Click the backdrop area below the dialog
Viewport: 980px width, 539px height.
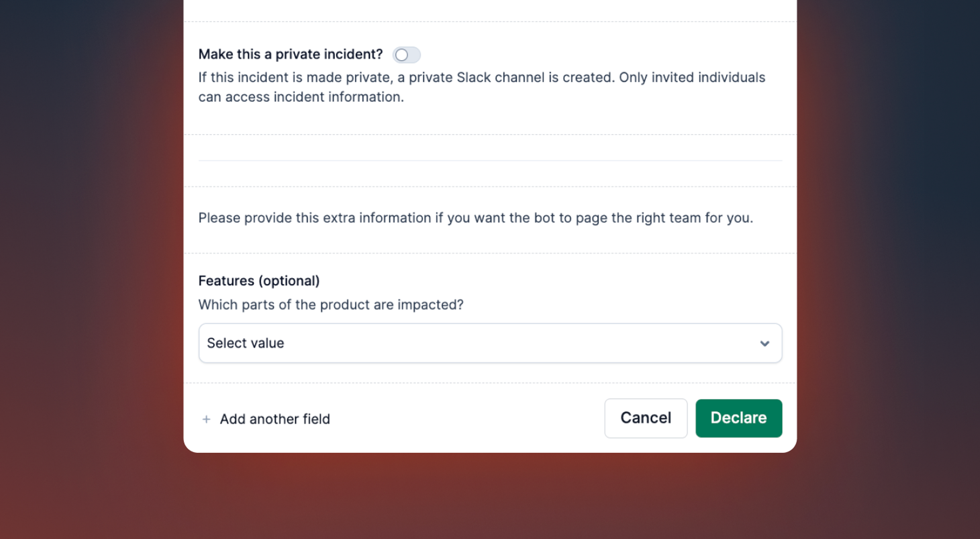tap(490, 495)
